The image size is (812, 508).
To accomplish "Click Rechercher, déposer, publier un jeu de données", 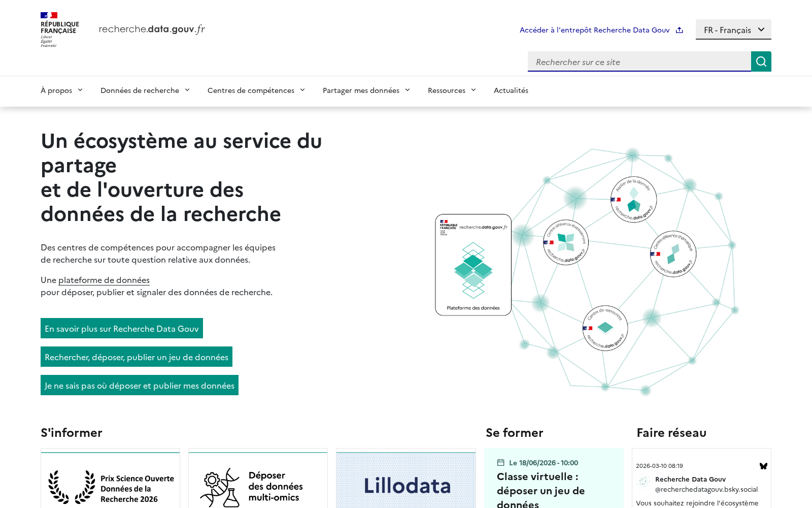I will pos(137,357).
